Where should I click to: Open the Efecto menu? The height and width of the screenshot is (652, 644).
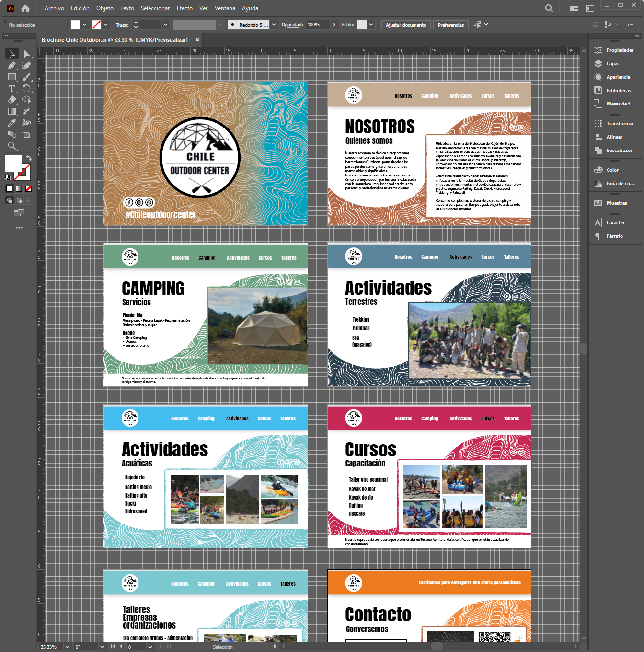coord(184,8)
